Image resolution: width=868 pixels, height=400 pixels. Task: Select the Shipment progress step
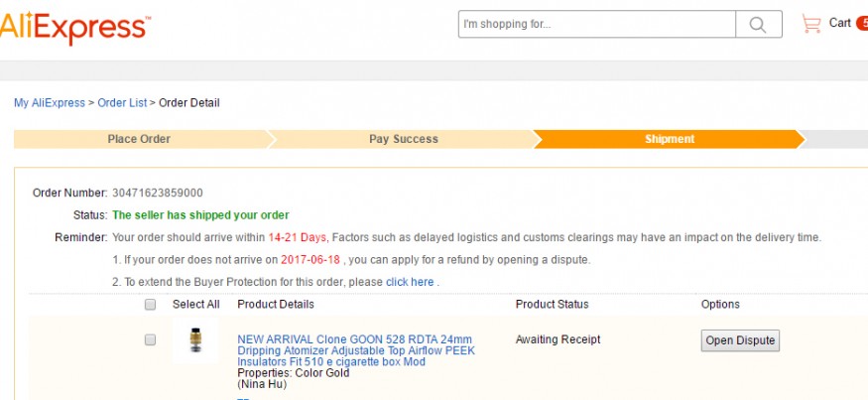tap(670, 139)
